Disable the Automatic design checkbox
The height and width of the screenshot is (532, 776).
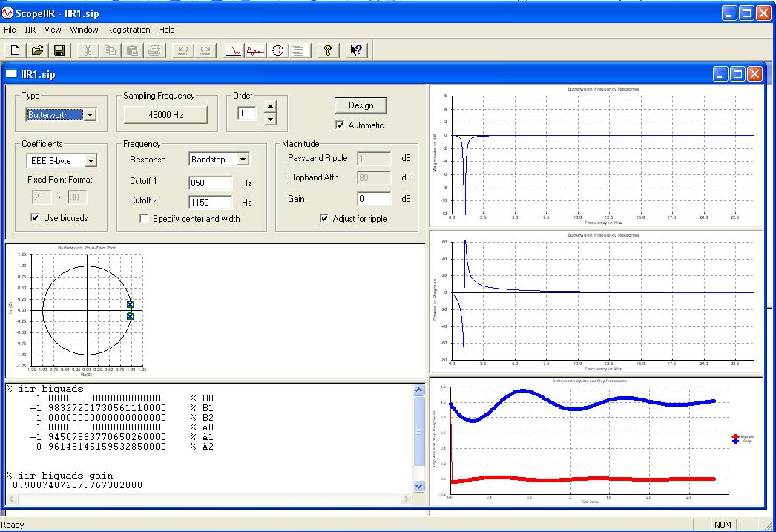[x=340, y=125]
